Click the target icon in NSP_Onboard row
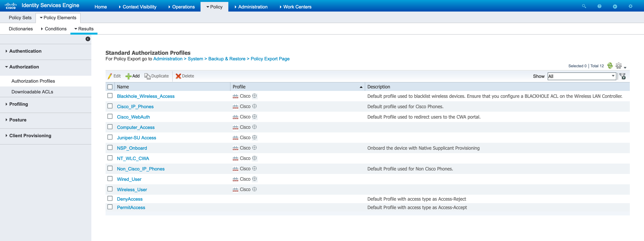The width and height of the screenshot is (644, 241). (254, 148)
